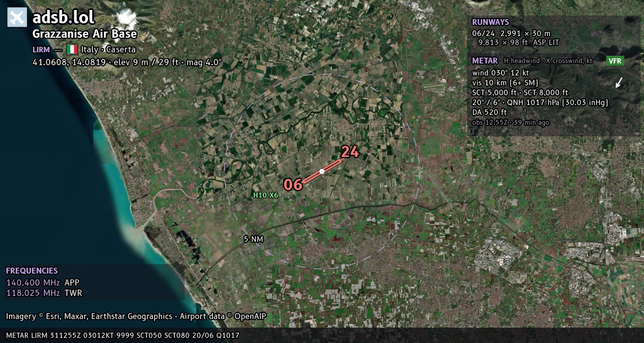Select the DA 520 ft value
644x343 pixels.
tap(489, 112)
